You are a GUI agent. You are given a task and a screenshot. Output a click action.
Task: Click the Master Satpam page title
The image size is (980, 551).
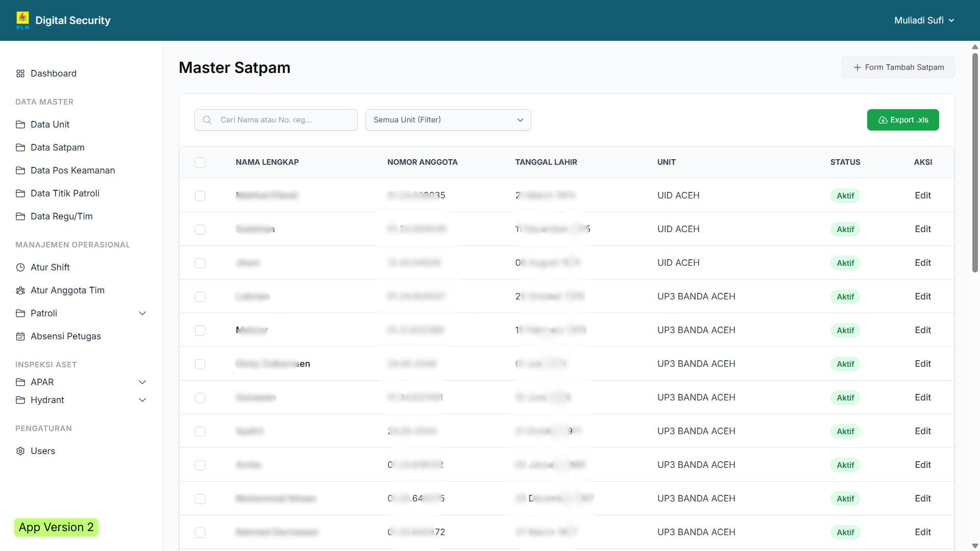pos(234,67)
